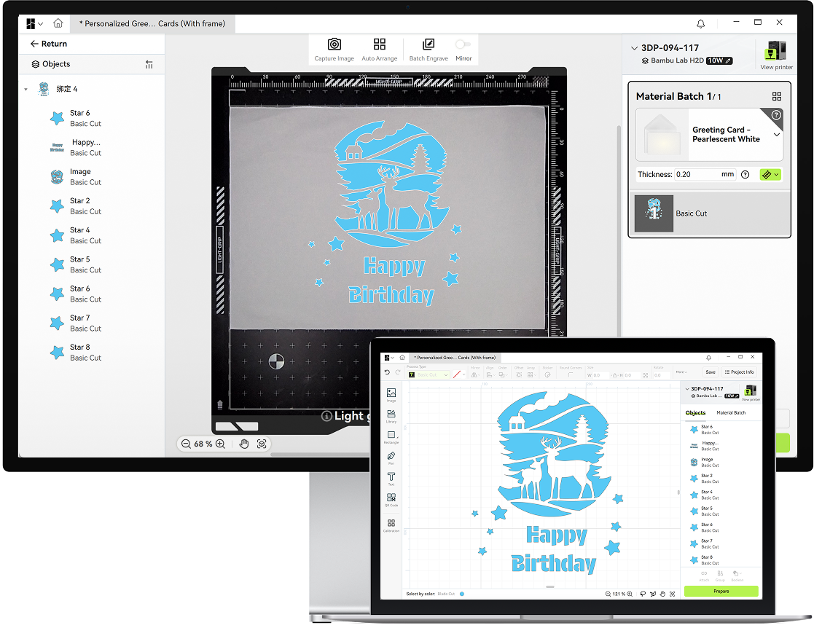Select the Pen tool on laptop sidebar
The width and height of the screenshot is (814, 644).
[391, 456]
